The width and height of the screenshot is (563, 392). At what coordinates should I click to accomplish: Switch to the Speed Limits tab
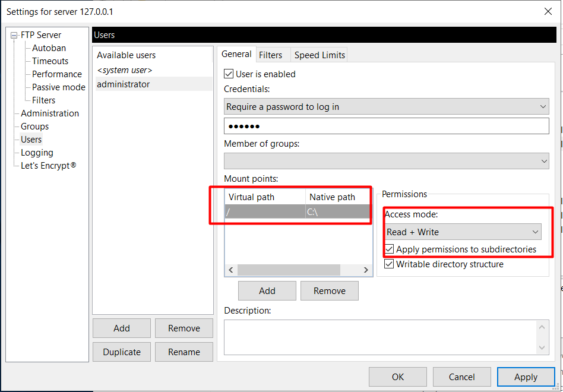tap(320, 55)
